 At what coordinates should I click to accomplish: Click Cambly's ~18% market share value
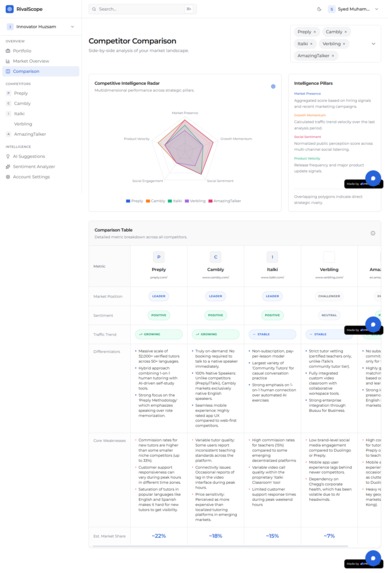tap(215, 536)
